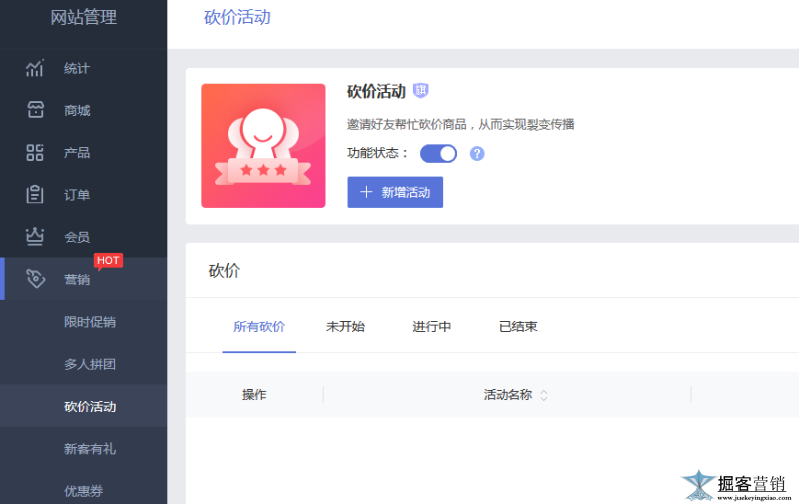Open 限时促销 in the sidebar submenu

(90, 322)
